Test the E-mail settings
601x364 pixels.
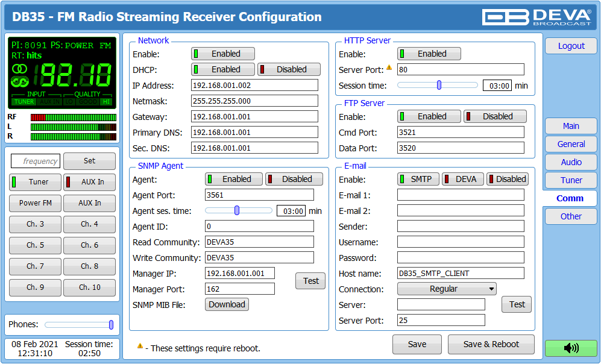[517, 304]
